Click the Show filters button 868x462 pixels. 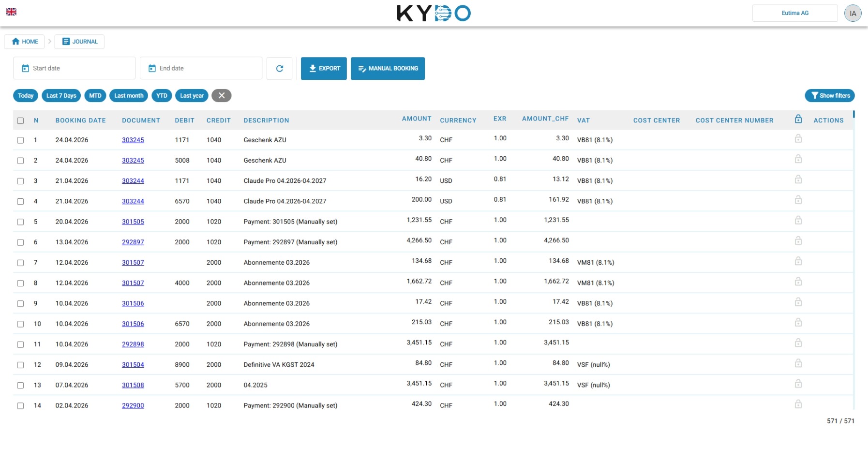click(830, 95)
